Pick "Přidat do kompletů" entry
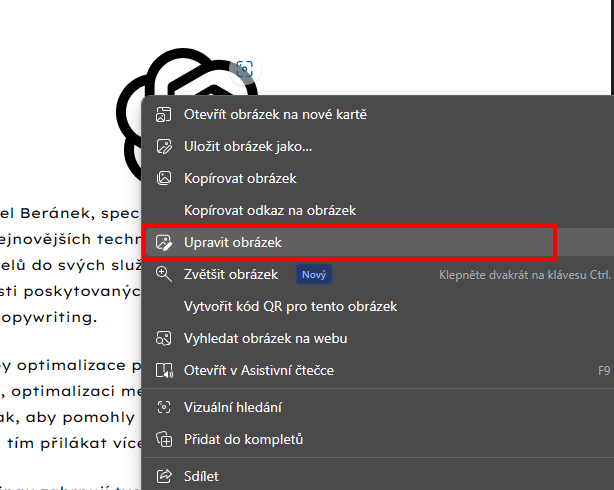Image resolution: width=614 pixels, height=490 pixels. 243,439
